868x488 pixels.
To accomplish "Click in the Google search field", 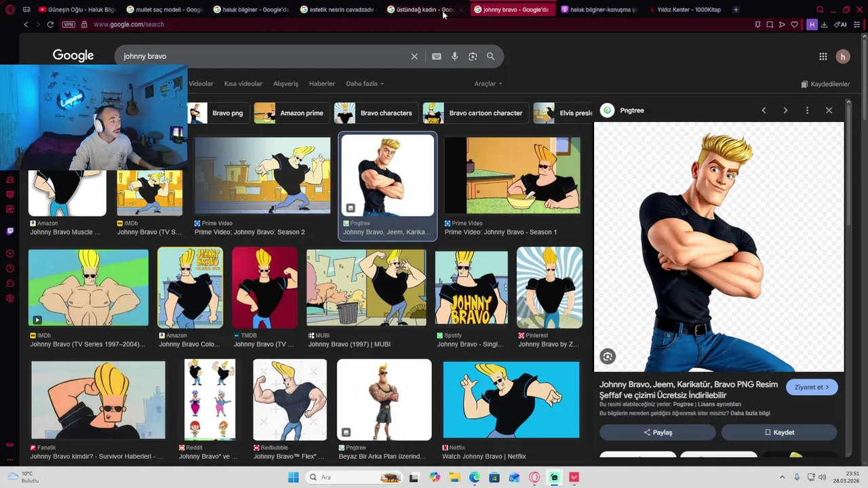I will [264, 56].
